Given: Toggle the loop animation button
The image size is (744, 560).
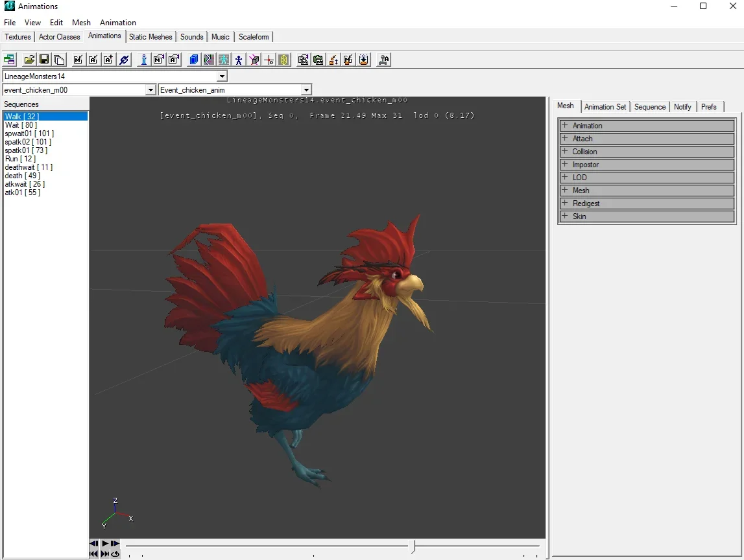Looking at the screenshot, I should point(115,554).
